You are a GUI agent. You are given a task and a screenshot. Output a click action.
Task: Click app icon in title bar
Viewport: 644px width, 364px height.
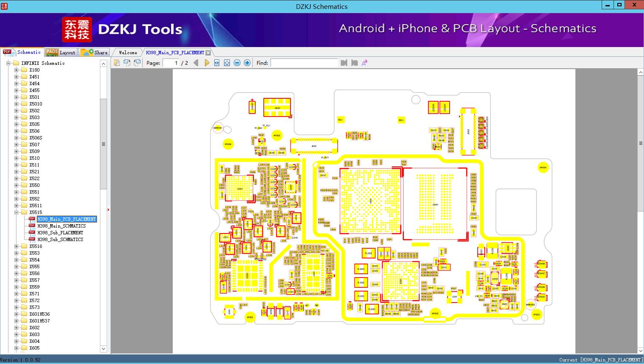click(4, 6)
